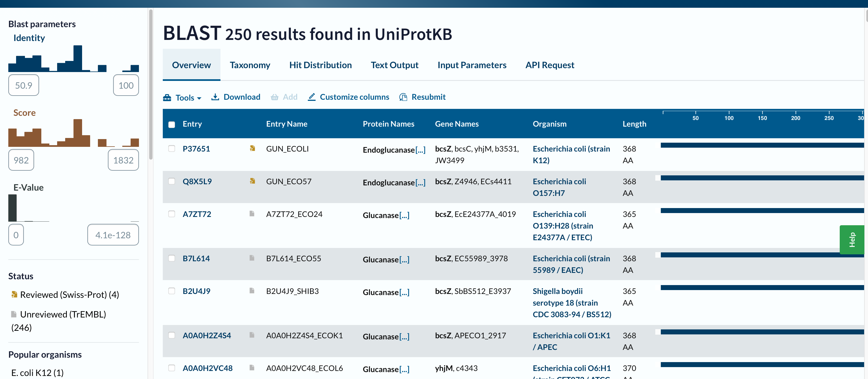Viewport: 868px width, 379px height.
Task: Expand Endoglucanase protein names for GUN_ECOLI
Action: point(420,150)
